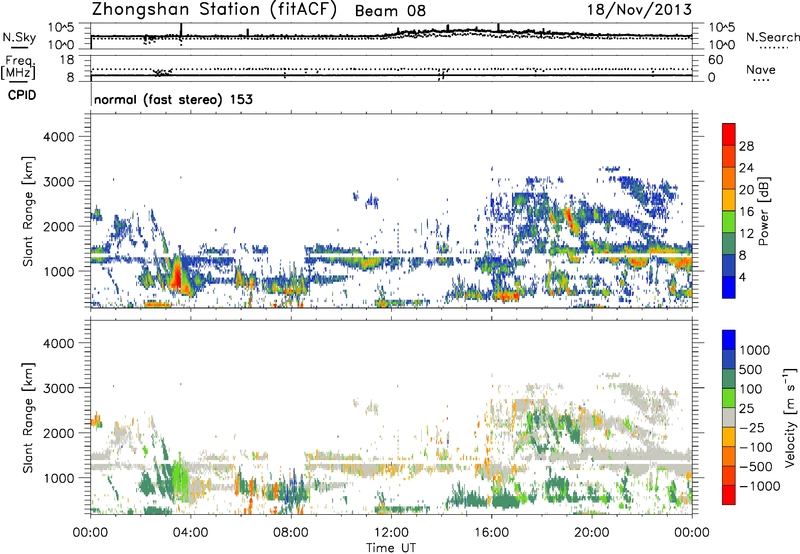Click the 'CPID' label
Screen dimensions: 800x554
coord(22,95)
